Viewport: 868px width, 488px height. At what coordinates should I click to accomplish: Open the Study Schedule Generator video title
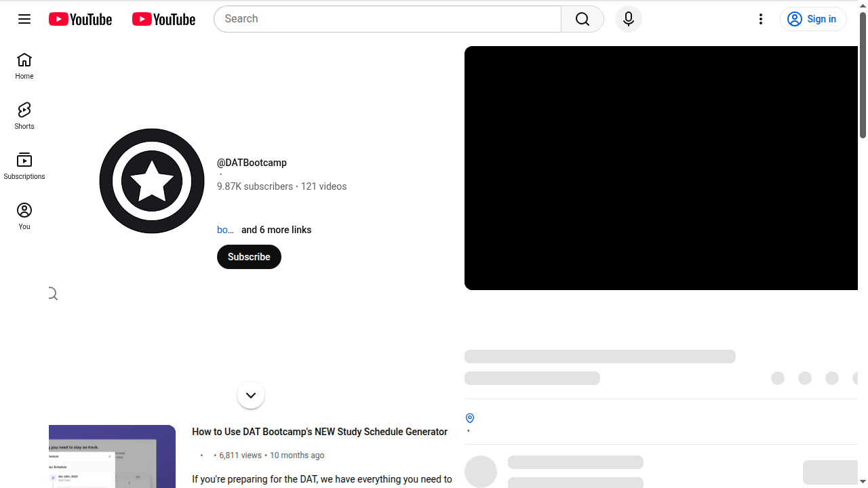pyautogui.click(x=319, y=432)
